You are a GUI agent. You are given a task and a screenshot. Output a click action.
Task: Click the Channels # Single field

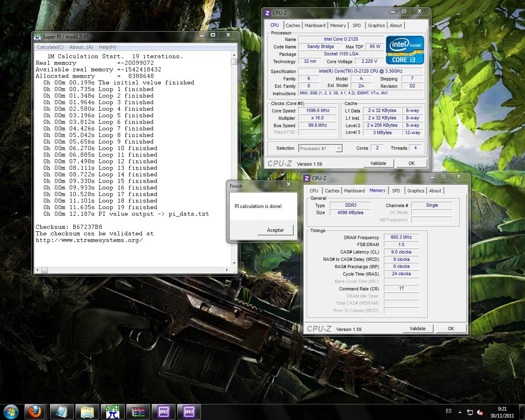(432, 205)
